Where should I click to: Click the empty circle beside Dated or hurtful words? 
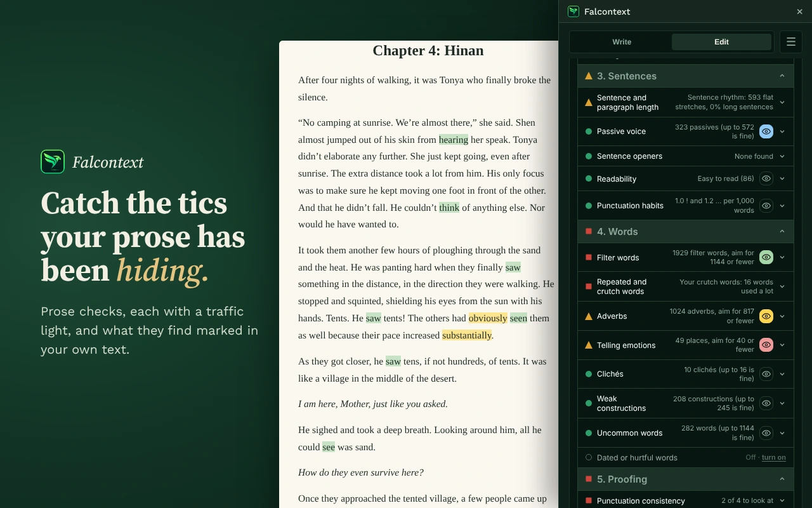click(589, 457)
